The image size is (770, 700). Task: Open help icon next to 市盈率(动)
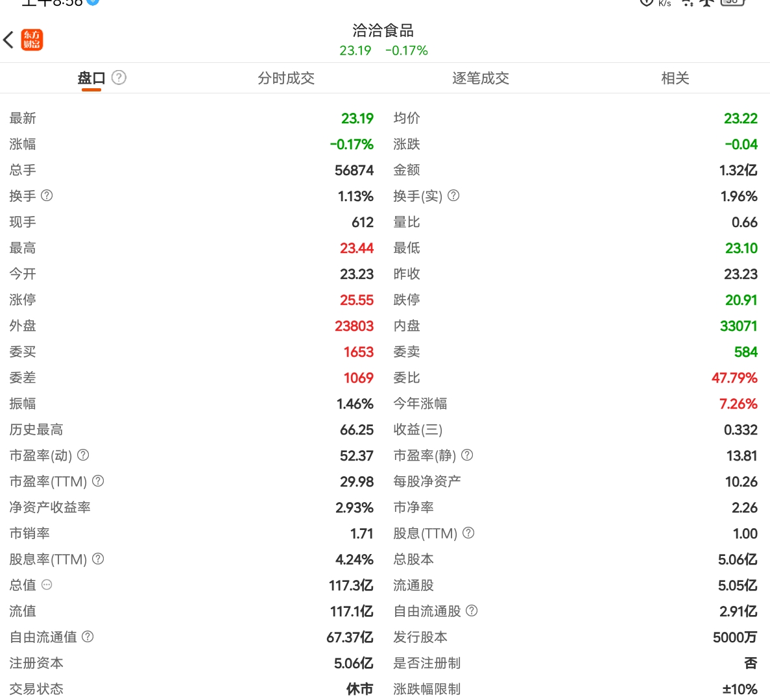click(x=84, y=455)
